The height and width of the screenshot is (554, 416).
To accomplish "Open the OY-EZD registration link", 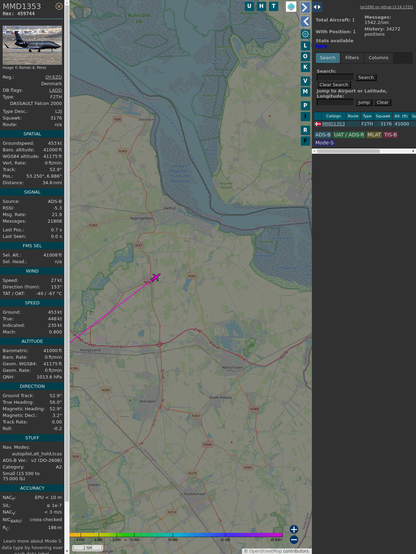I will 53,77.
